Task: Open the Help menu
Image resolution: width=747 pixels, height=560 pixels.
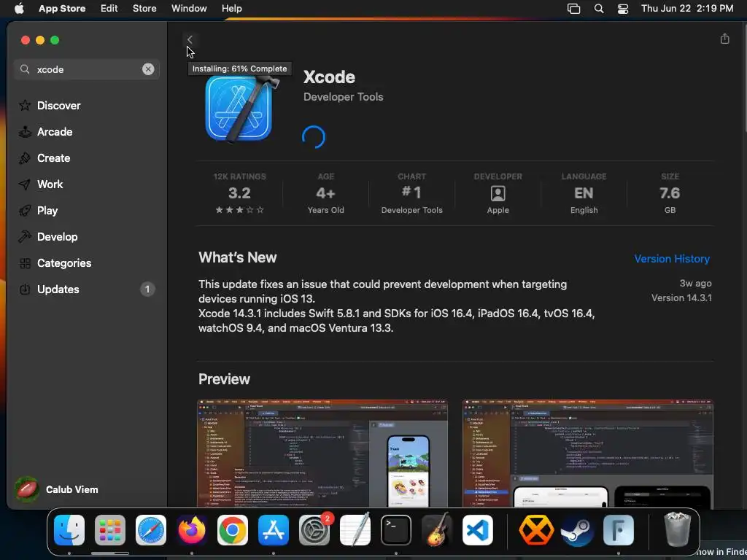Action: (231, 9)
